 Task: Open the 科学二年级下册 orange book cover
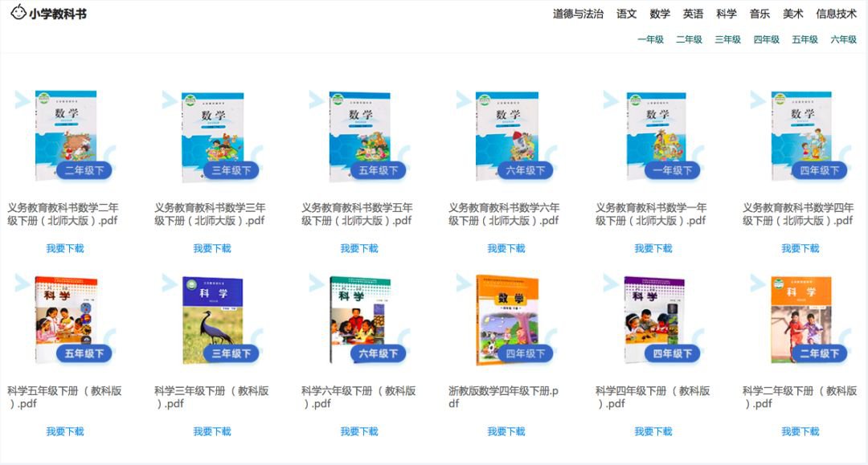pyautogui.click(x=801, y=319)
